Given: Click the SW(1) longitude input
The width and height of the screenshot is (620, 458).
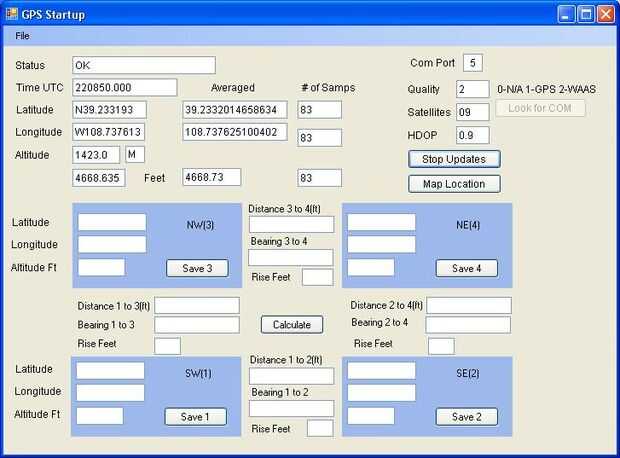Looking at the screenshot, I should pos(110,393).
